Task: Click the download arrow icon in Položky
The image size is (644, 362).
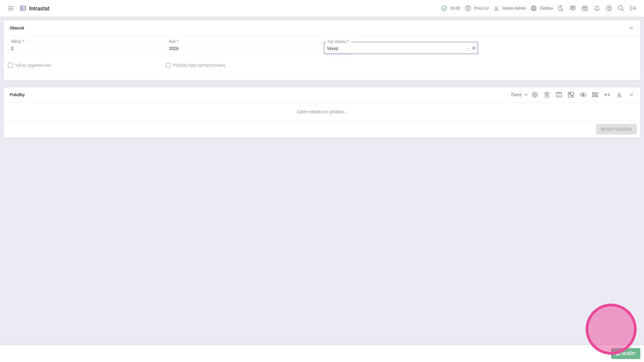Action: click(619, 95)
